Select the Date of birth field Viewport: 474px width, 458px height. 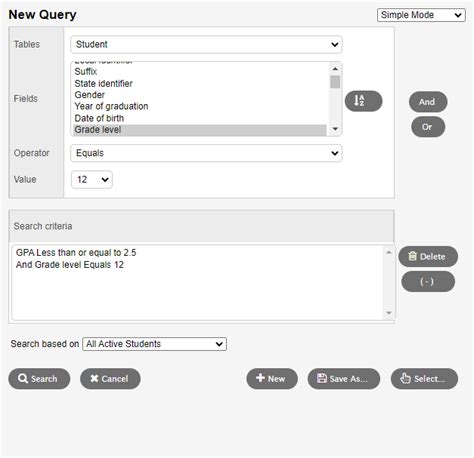[199, 118]
